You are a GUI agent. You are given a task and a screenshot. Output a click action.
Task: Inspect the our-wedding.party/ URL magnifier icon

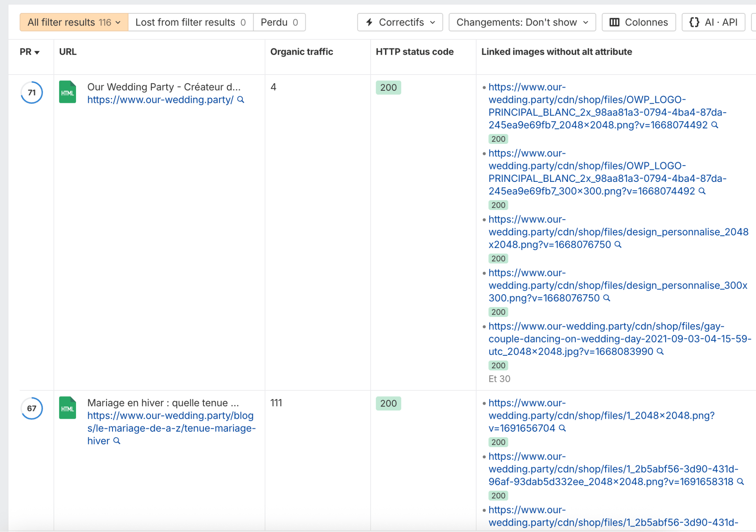click(x=241, y=100)
